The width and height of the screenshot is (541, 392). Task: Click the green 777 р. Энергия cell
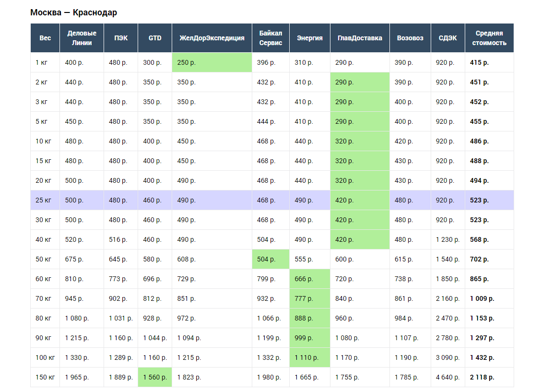tap(310, 298)
